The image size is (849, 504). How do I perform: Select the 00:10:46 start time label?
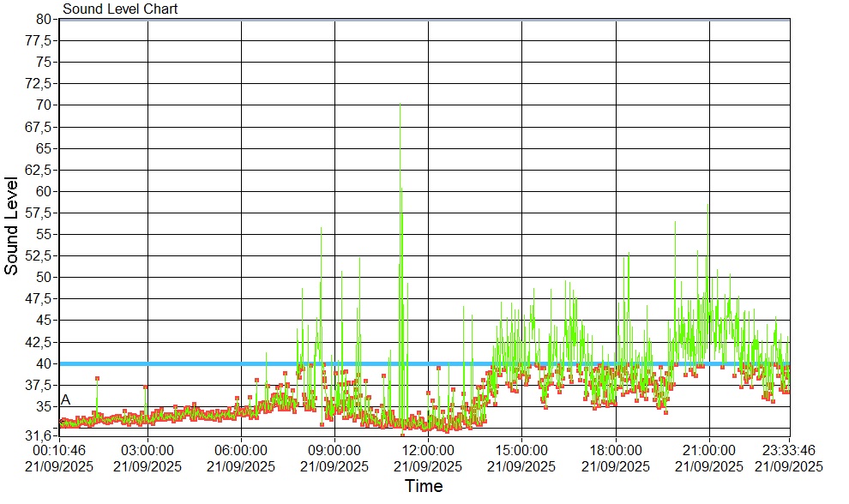point(60,449)
